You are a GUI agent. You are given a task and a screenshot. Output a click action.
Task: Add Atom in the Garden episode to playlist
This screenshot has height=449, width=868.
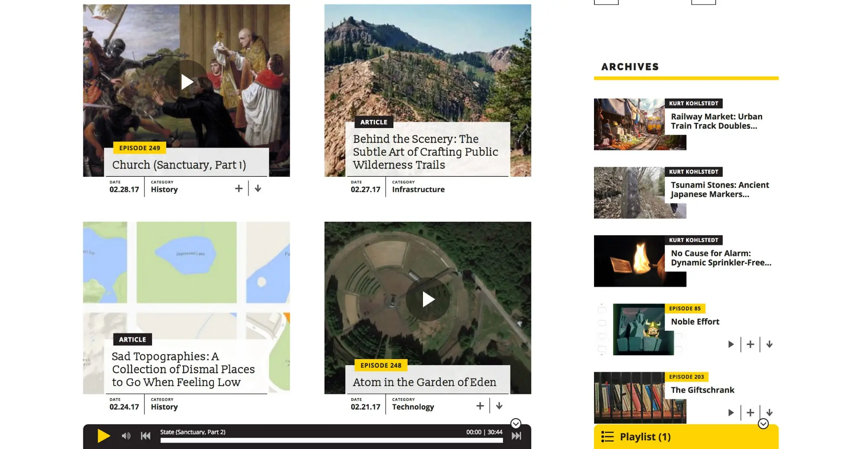[x=480, y=406]
